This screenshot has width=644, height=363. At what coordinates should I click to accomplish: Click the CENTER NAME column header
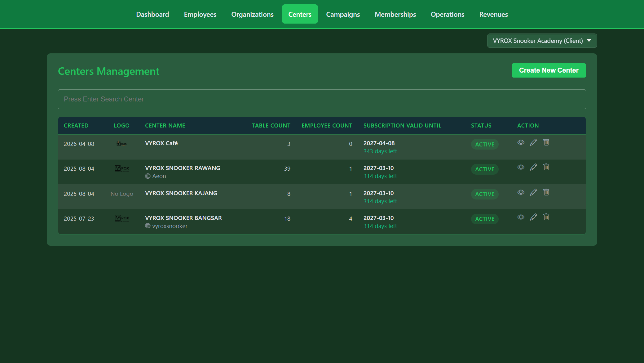tap(165, 126)
